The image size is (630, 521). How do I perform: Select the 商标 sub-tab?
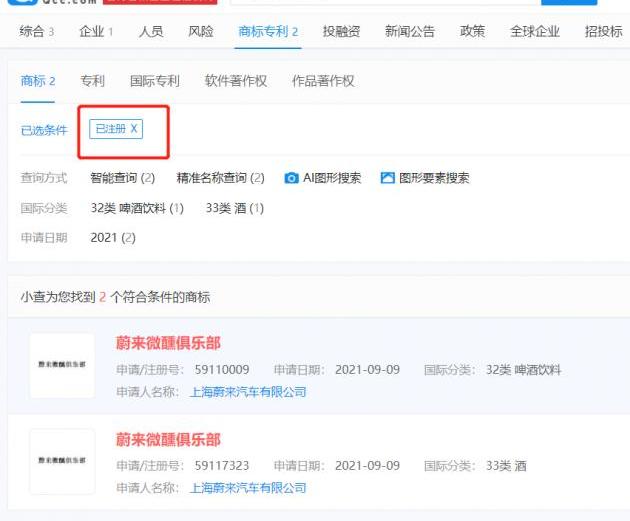pyautogui.click(x=38, y=81)
